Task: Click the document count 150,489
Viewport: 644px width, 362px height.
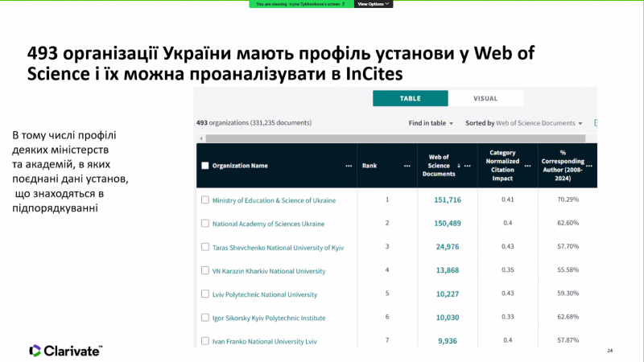Action: 448,224
